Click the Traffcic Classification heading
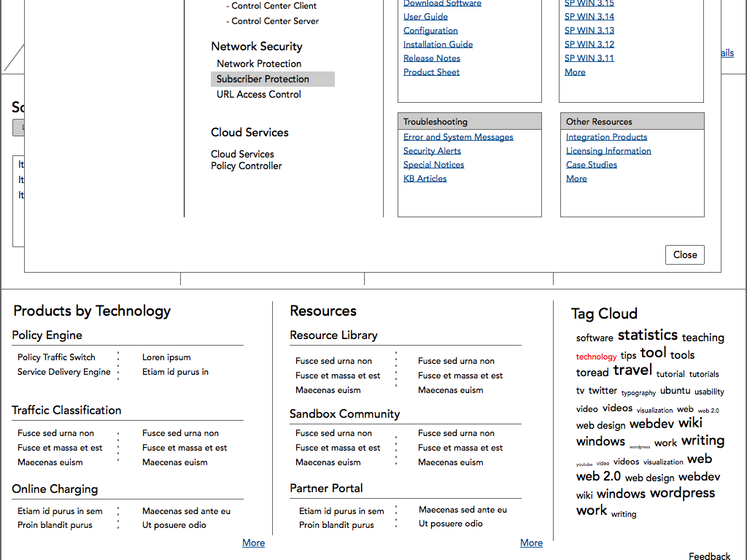Viewport: 747px width, 560px height. tap(66, 411)
